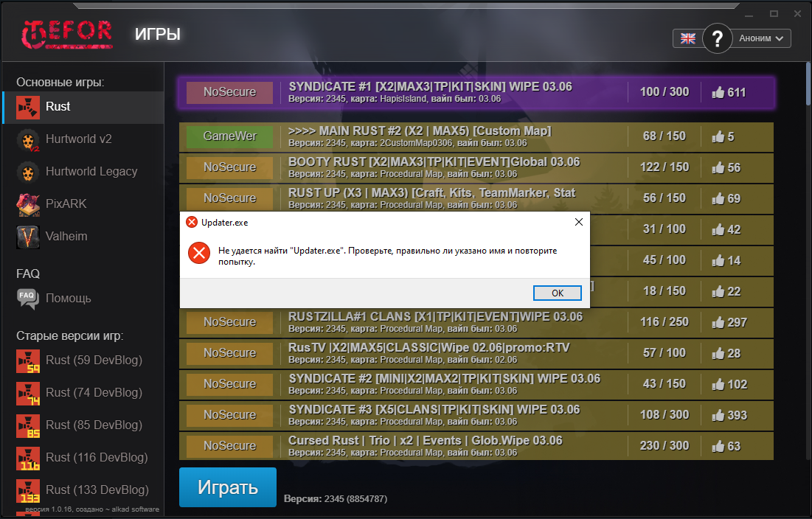Open the Hurtworld Legacy game icon
The height and width of the screenshot is (519, 812).
(x=28, y=172)
